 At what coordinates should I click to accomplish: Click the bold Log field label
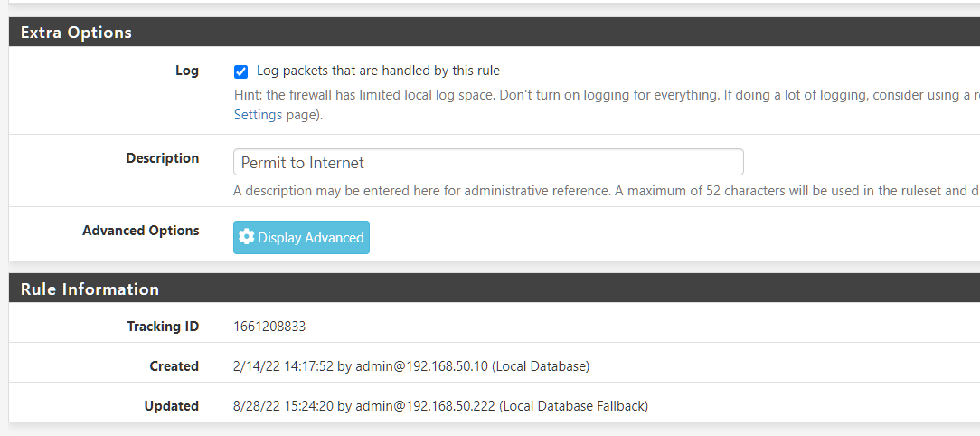[187, 71]
